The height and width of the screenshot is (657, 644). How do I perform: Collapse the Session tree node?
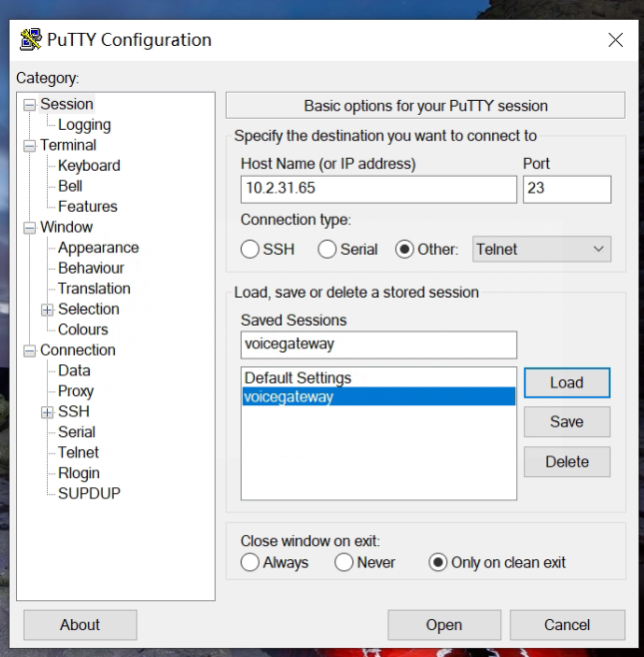pyautogui.click(x=29, y=104)
